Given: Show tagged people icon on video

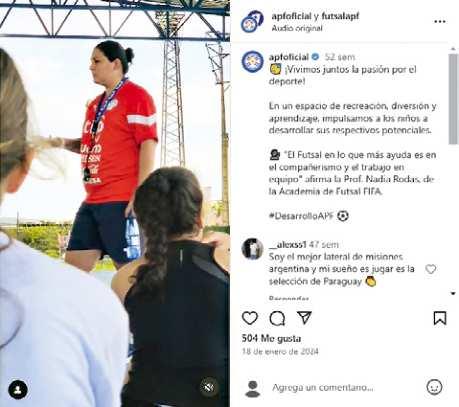Looking at the screenshot, I should (18, 389).
